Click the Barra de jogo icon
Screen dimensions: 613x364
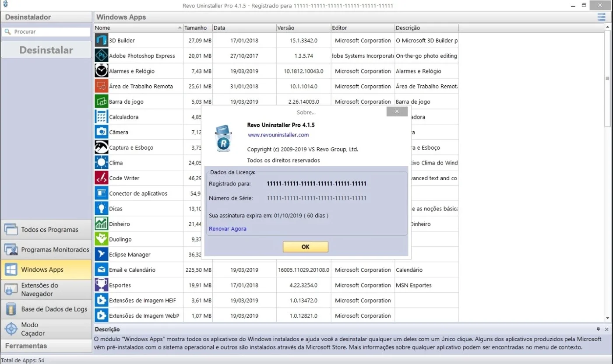[x=102, y=101]
